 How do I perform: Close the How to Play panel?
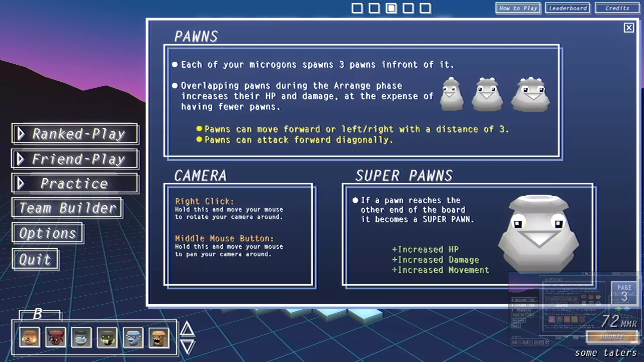[x=629, y=28]
